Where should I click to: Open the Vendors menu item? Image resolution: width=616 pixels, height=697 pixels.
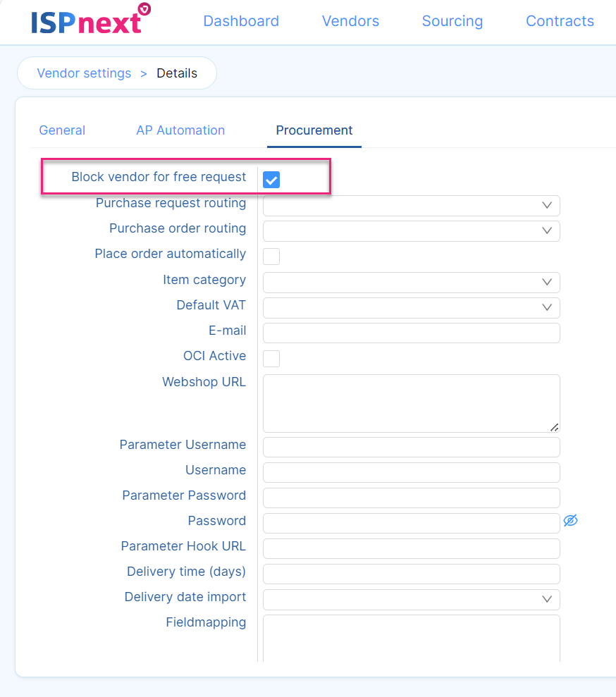point(350,21)
